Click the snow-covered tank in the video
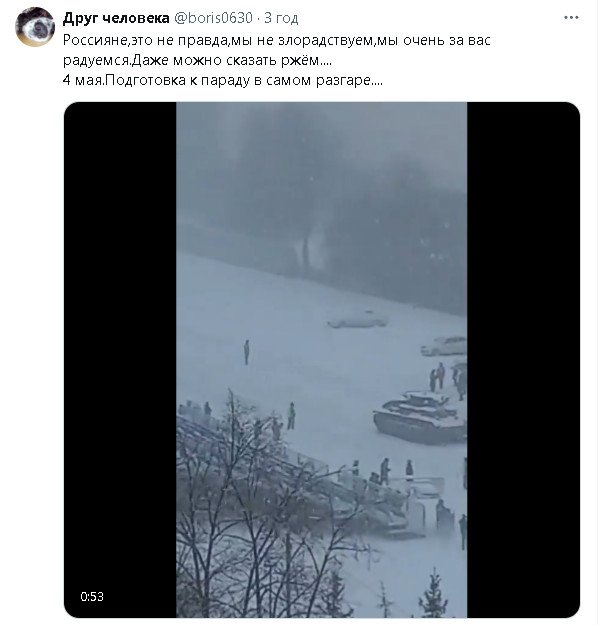 coord(420,417)
